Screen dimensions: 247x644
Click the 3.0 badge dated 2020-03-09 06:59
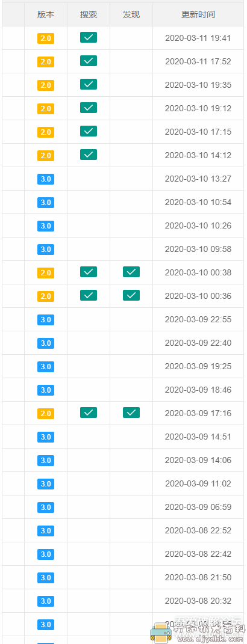pos(46,507)
